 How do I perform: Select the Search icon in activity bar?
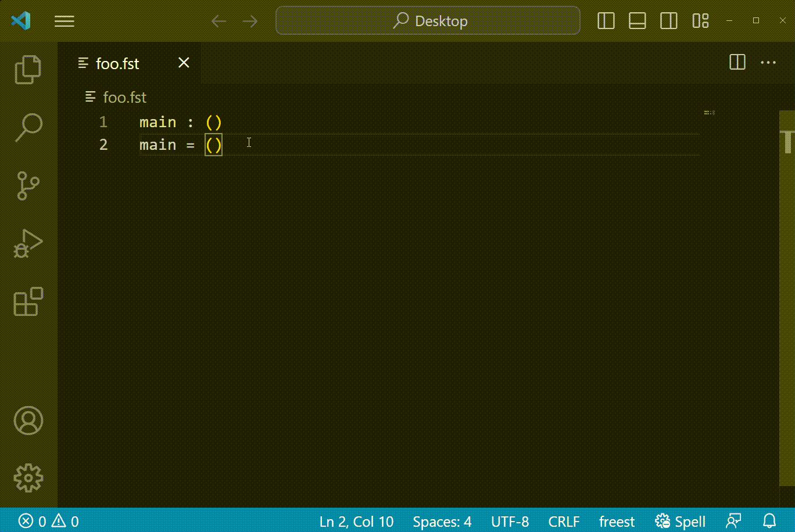[27, 127]
